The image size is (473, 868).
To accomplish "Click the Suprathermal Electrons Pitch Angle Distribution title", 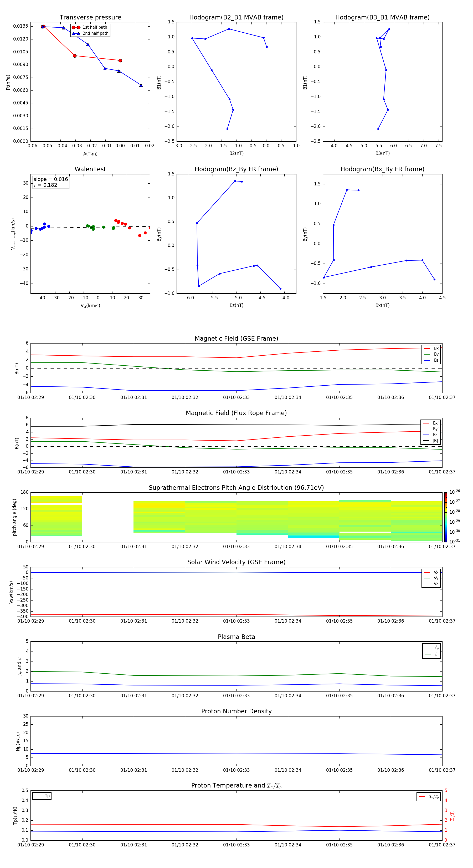I will pos(236,488).
